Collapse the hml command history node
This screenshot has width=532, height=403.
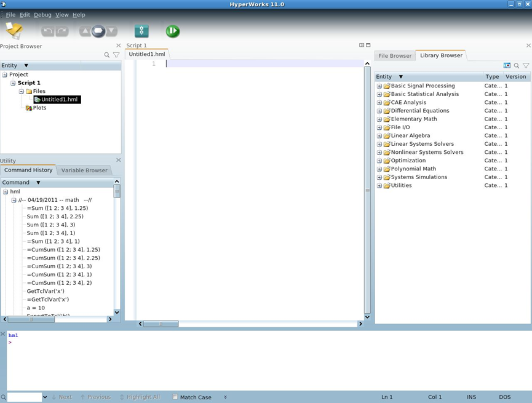[6, 192]
